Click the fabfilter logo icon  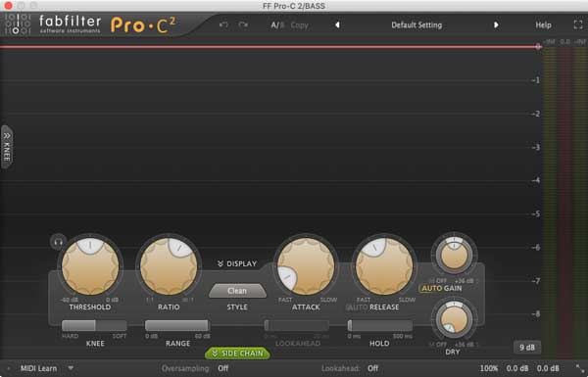tap(17, 24)
